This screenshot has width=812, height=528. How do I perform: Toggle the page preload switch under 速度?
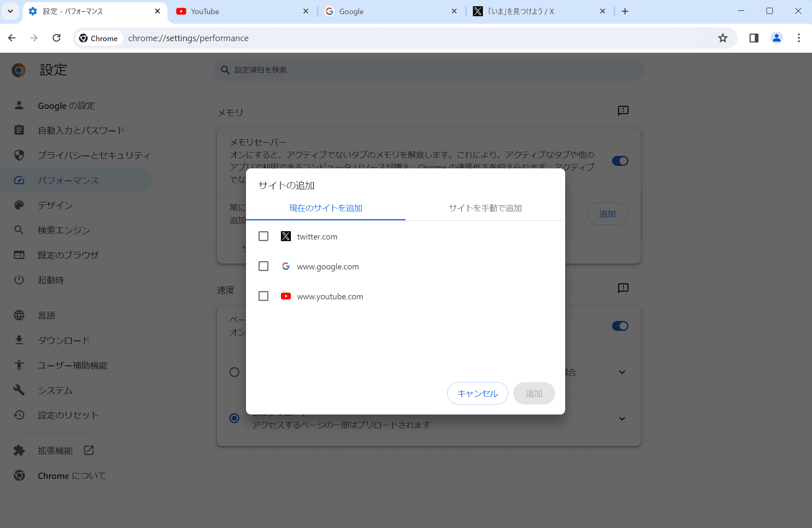[620, 326]
